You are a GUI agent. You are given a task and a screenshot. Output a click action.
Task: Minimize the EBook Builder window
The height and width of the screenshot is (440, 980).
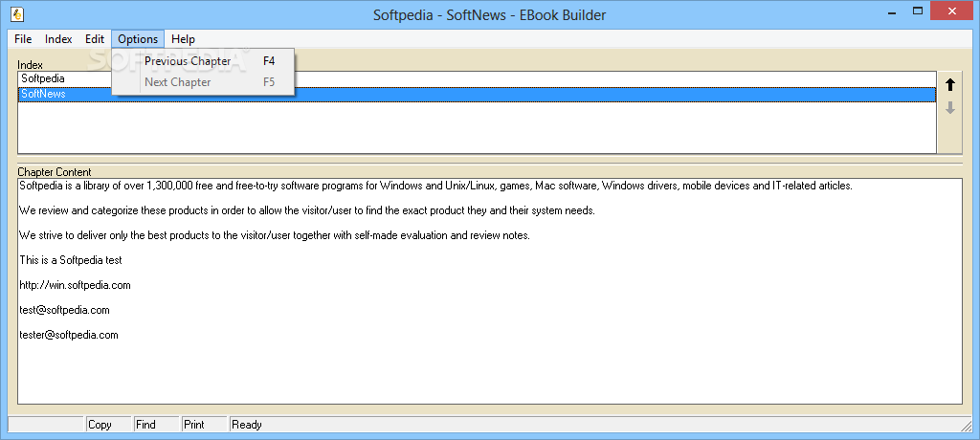tap(891, 11)
